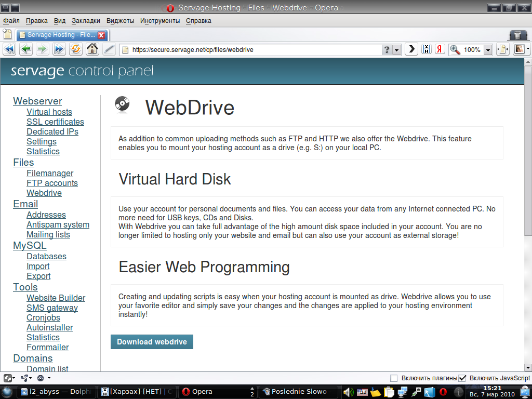Click the Download webdrive button
Screen dimensions: 532x399
(152, 342)
